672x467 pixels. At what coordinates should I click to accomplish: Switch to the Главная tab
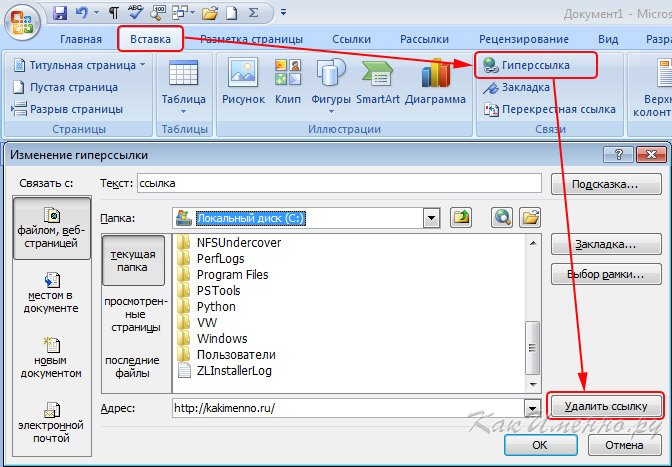pos(81,39)
